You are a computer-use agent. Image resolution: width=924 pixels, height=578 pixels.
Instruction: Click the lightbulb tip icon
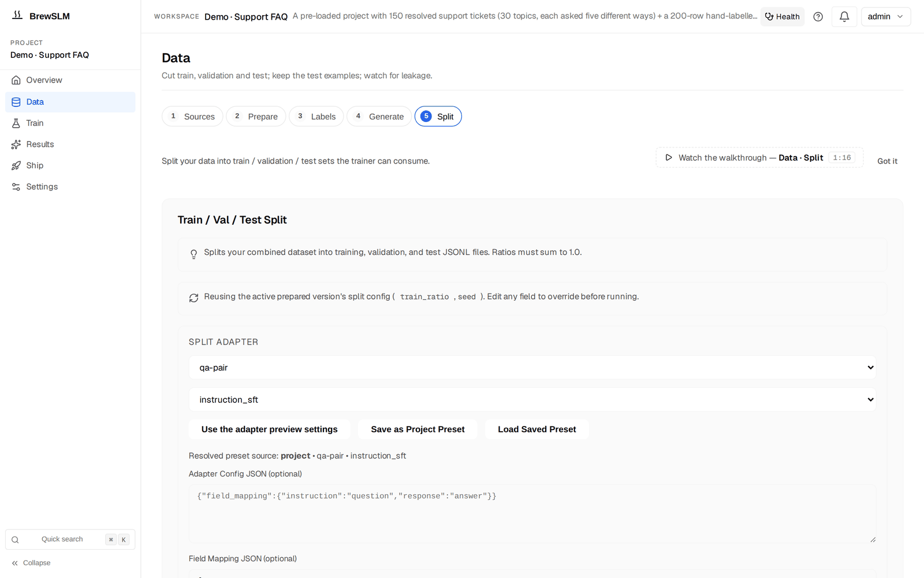[194, 254]
